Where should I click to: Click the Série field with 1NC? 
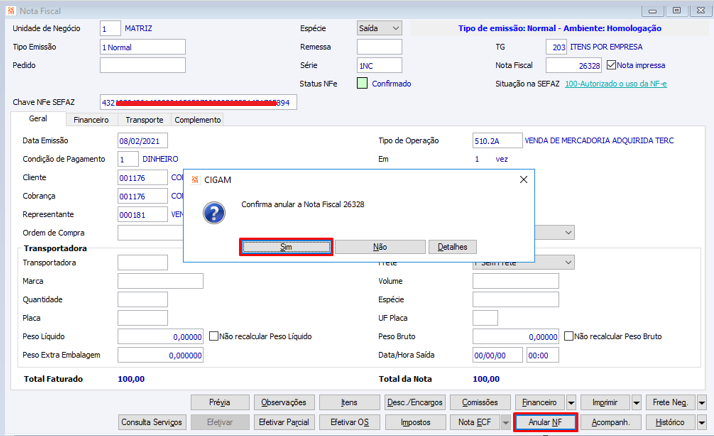(x=379, y=65)
